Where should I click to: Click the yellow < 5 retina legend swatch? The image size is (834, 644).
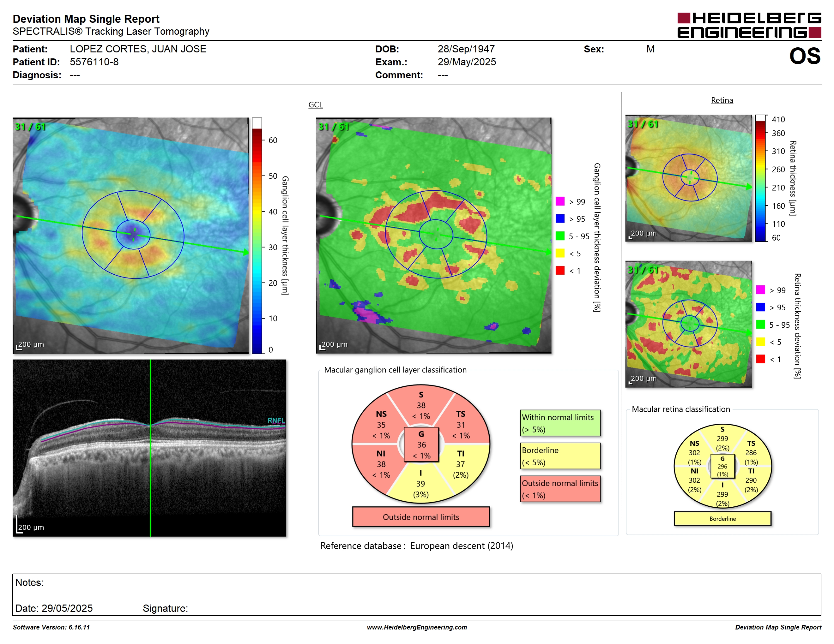tap(760, 342)
